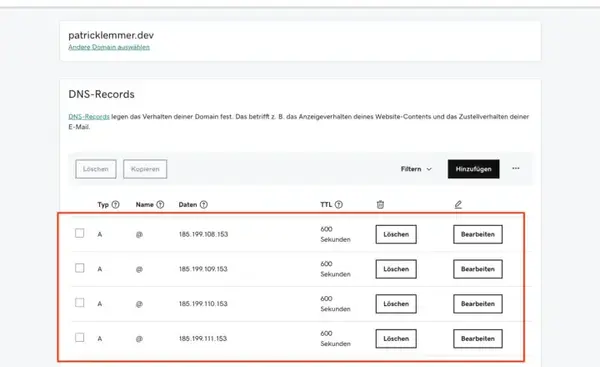Click the toolbar Löschen button

tap(96, 169)
